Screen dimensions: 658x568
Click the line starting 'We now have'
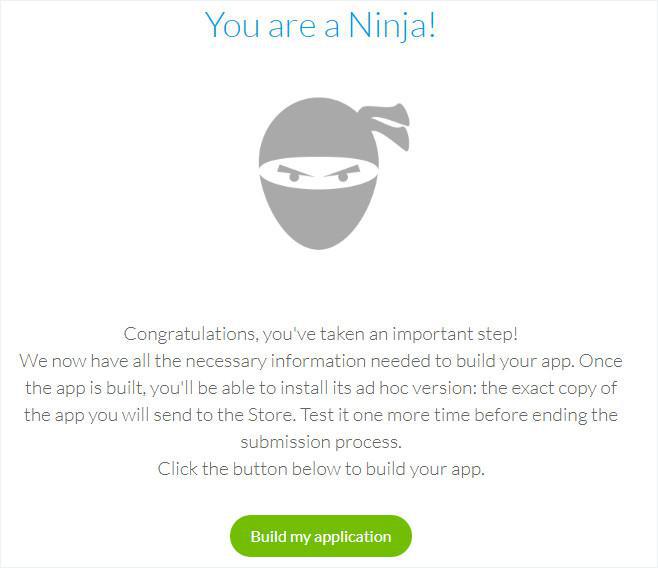[x=321, y=361]
